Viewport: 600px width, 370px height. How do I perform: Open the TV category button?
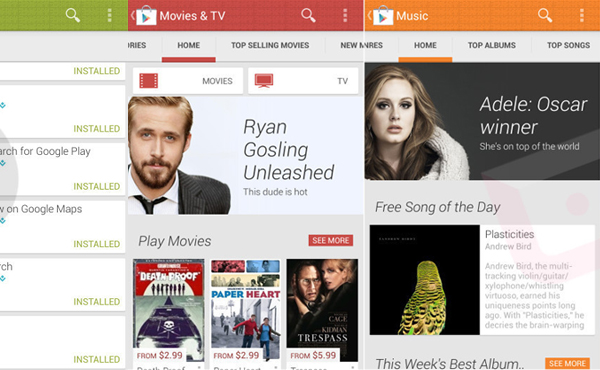[303, 81]
